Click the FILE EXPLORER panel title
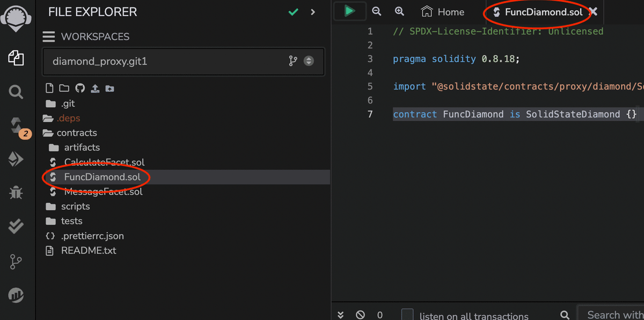Screen dimensions: 644x320 click(x=93, y=12)
